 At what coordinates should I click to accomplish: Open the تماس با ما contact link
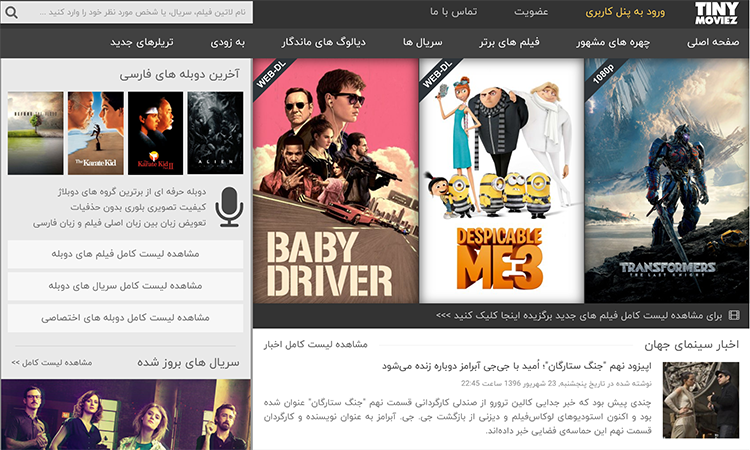tap(453, 12)
